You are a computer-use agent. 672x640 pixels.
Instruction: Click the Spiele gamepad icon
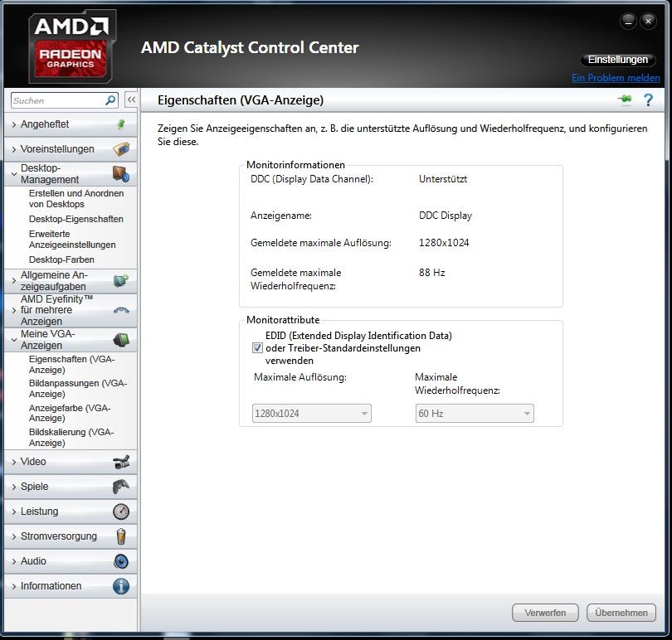121,487
